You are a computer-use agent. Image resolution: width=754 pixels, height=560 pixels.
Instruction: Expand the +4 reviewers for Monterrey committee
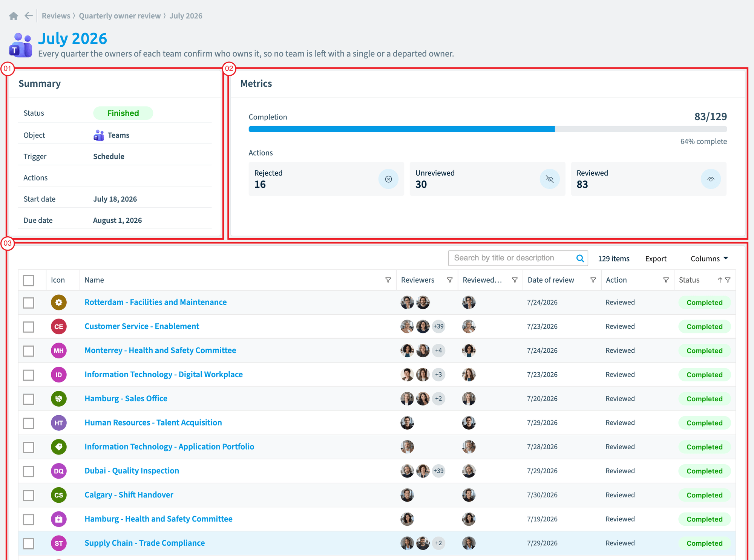click(438, 350)
